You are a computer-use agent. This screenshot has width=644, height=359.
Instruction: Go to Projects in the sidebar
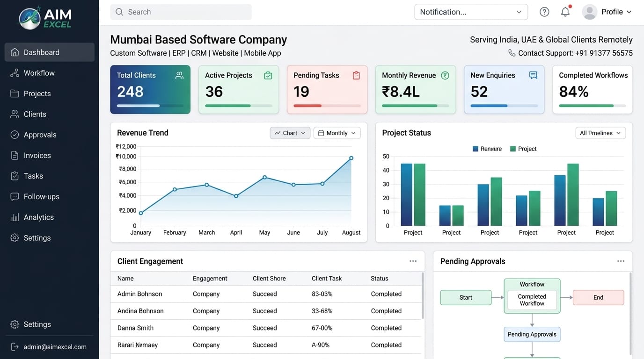tap(50, 93)
